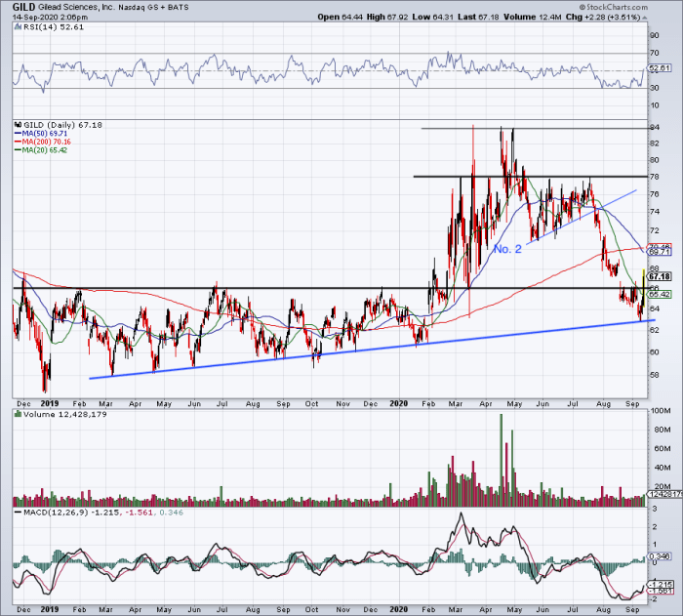Click the 0.346 tag on MACD right axis

tap(659, 556)
